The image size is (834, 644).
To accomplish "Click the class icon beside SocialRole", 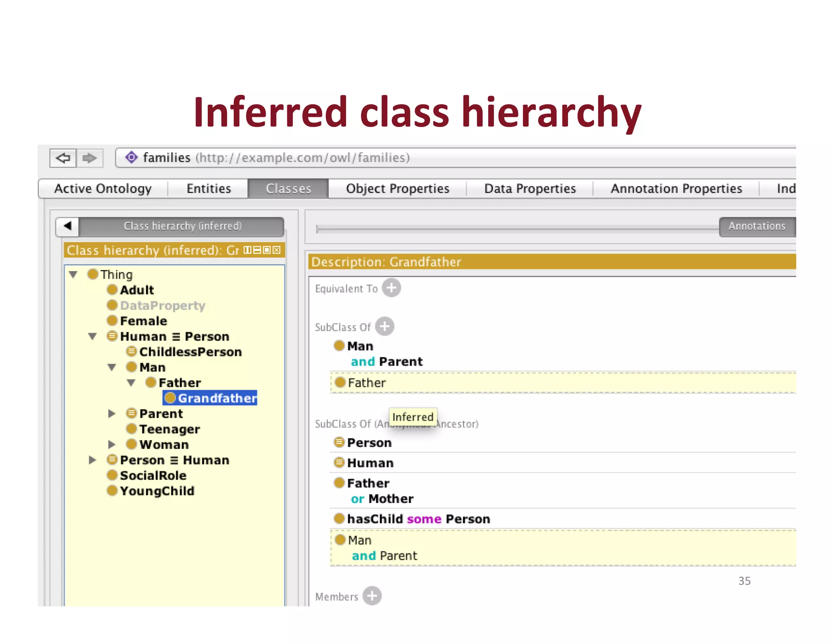I will point(112,475).
